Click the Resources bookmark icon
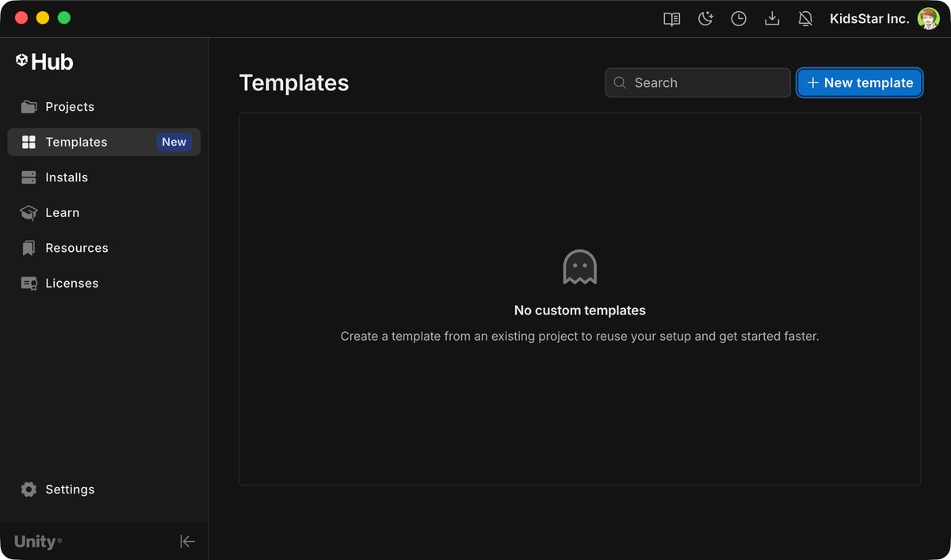Image resolution: width=951 pixels, height=560 pixels. [29, 248]
